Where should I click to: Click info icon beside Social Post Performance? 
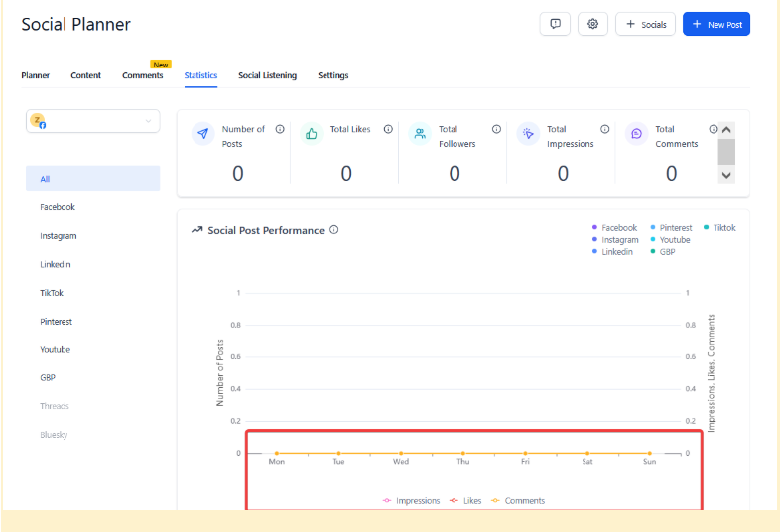click(x=334, y=230)
